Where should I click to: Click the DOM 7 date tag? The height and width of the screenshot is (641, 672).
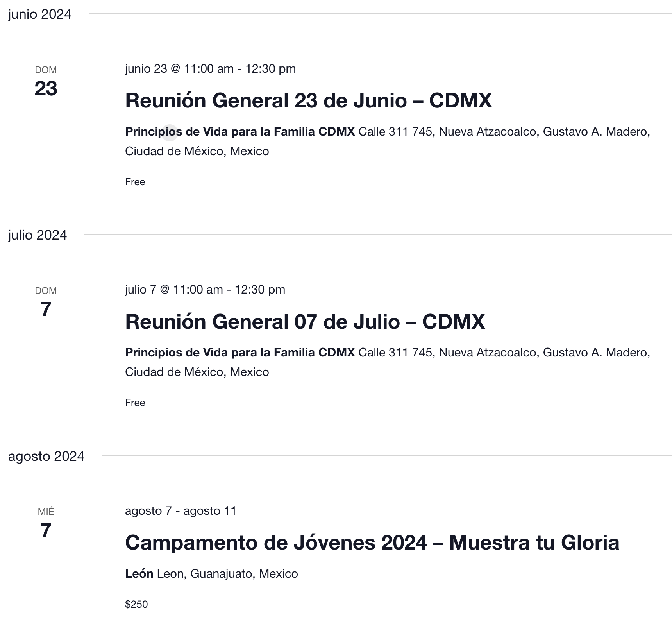(46, 303)
